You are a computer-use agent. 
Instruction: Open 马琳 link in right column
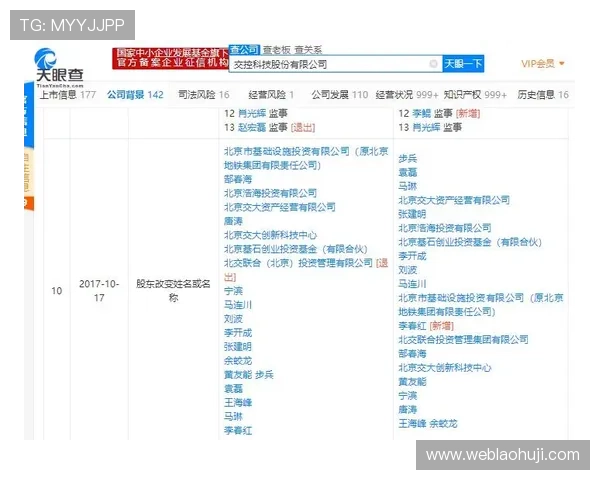408,186
